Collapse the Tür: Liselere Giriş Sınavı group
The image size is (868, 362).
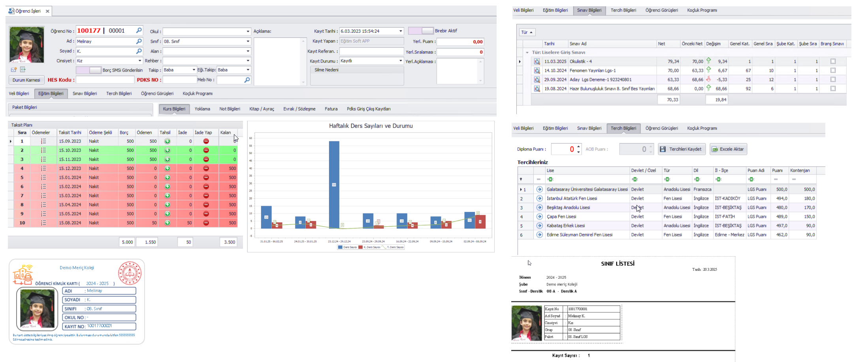click(x=527, y=53)
